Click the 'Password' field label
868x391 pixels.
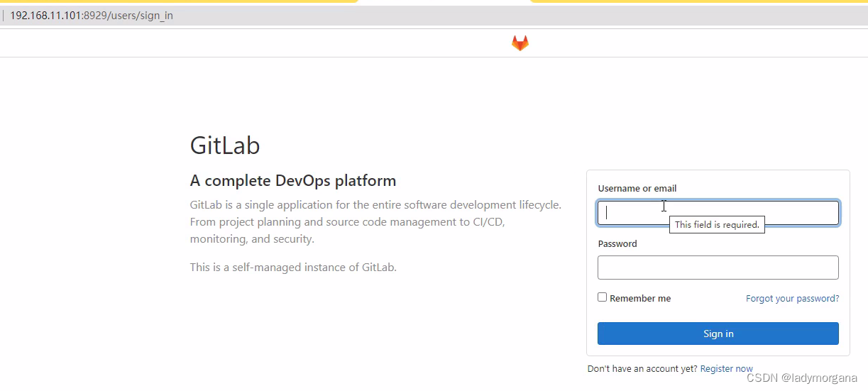(617, 243)
